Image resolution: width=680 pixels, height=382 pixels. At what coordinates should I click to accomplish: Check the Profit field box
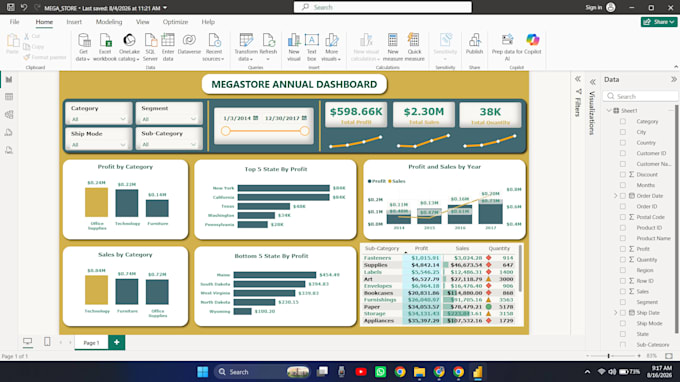623,249
